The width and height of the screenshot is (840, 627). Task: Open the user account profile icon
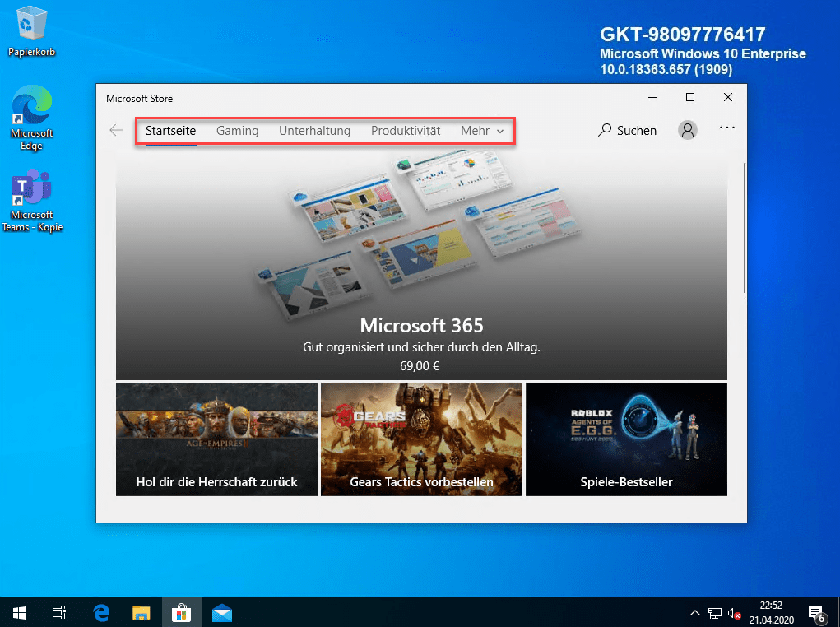click(x=688, y=130)
